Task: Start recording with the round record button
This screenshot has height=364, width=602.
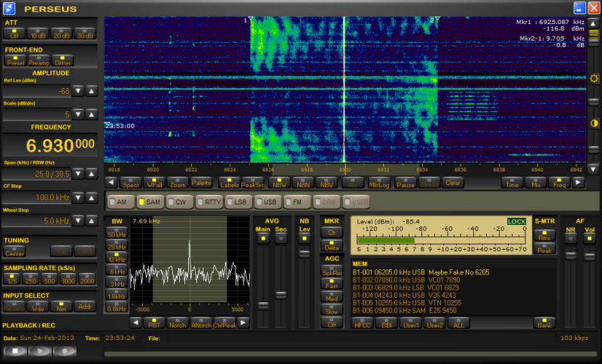Action: (x=65, y=350)
